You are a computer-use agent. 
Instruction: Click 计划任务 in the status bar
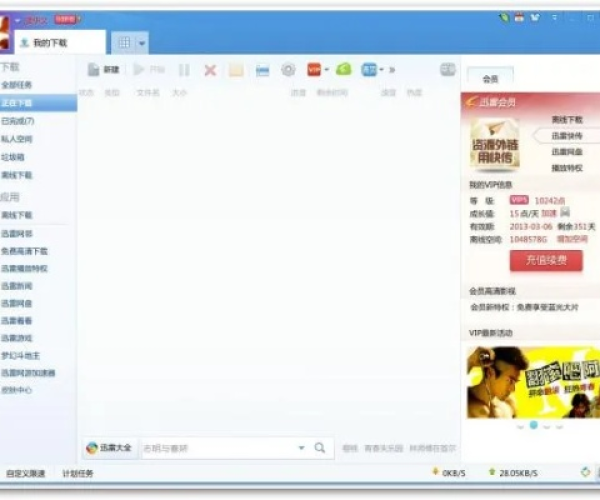coord(78,473)
